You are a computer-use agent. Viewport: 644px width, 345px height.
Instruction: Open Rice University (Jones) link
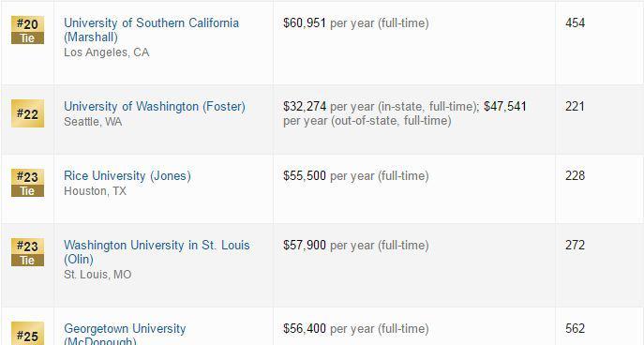point(127,176)
